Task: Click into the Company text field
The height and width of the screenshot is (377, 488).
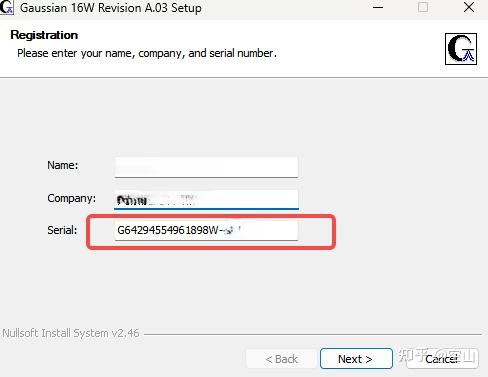Action: (206, 199)
